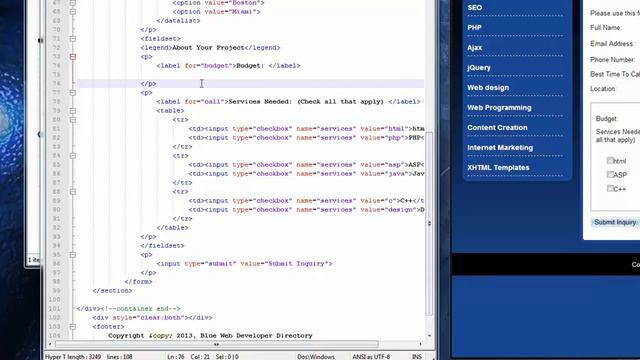
Task: Click the '</form>' code line
Action: coord(138,282)
